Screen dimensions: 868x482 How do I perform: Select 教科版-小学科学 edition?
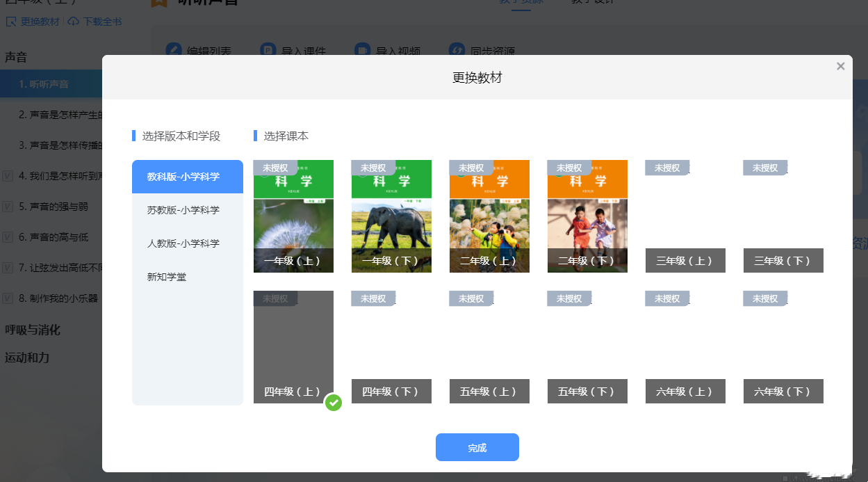point(188,177)
